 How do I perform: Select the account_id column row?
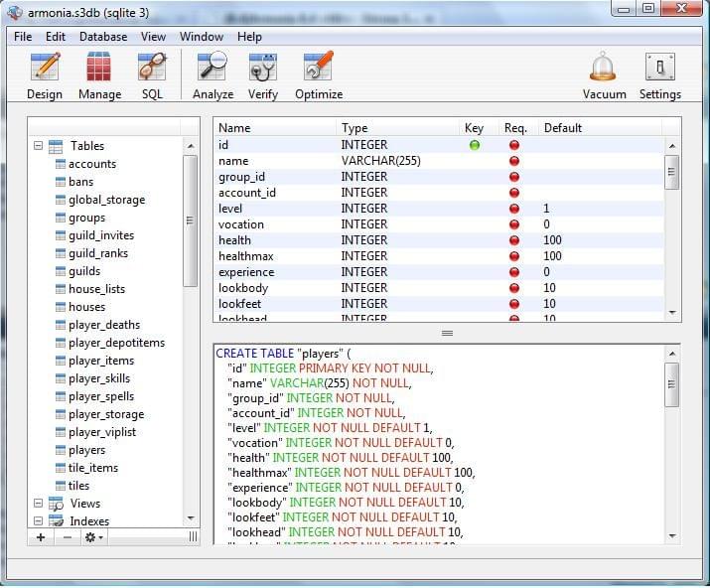click(439, 193)
